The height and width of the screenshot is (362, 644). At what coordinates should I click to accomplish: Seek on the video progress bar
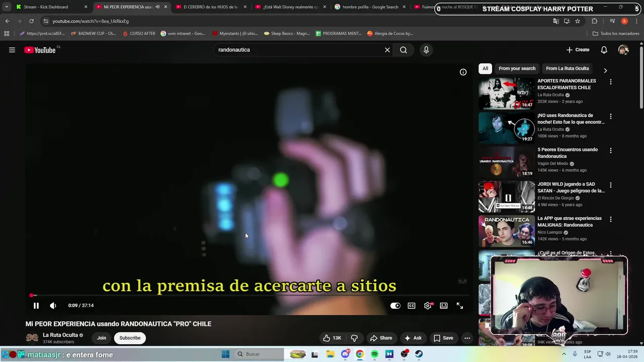click(249, 296)
